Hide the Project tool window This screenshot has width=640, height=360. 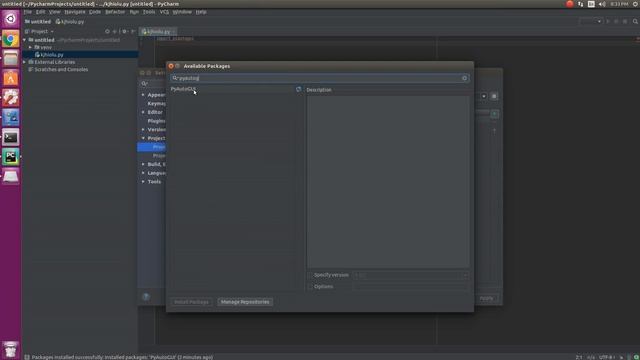pyautogui.click(x=133, y=31)
